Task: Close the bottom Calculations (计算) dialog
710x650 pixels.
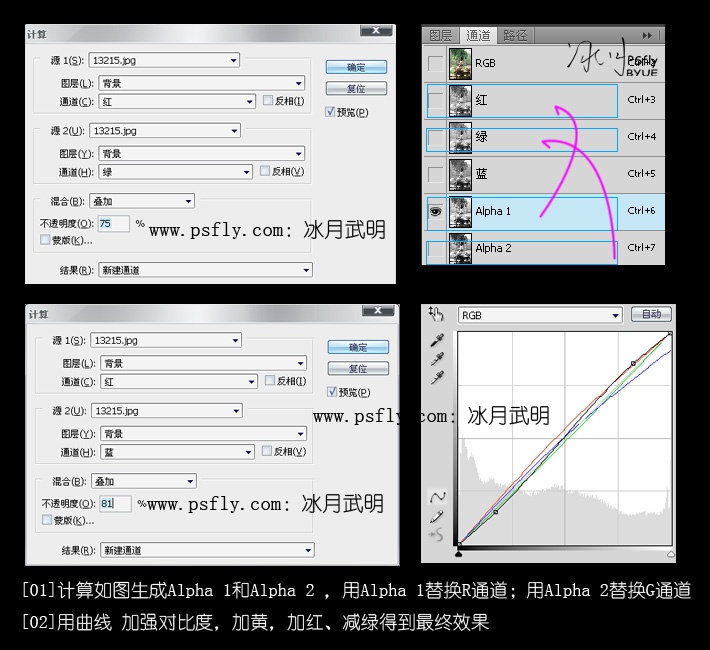Action: coord(378,310)
